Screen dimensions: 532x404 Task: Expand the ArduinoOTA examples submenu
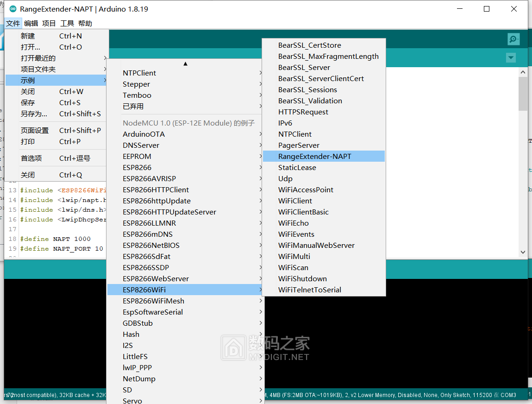pos(185,134)
